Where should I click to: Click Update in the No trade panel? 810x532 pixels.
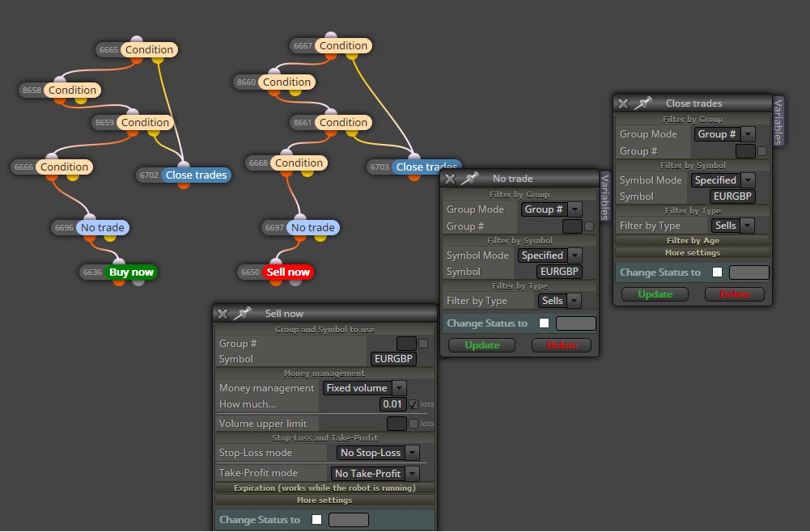(x=482, y=345)
